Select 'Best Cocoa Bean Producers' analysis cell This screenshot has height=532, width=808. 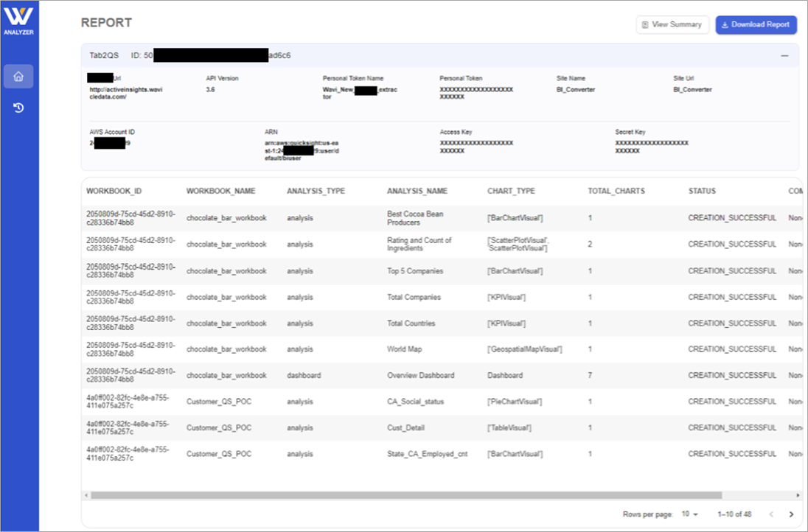(415, 218)
